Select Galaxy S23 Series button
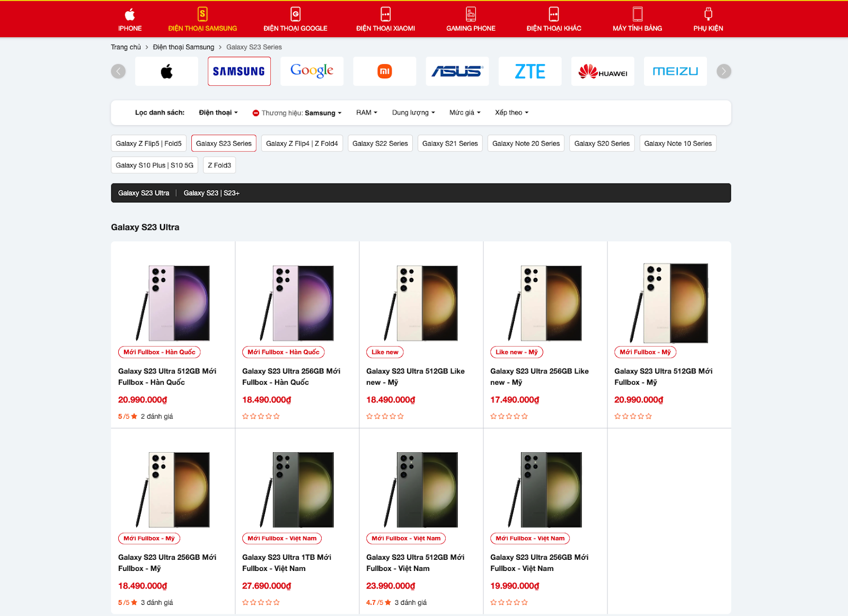 (224, 143)
